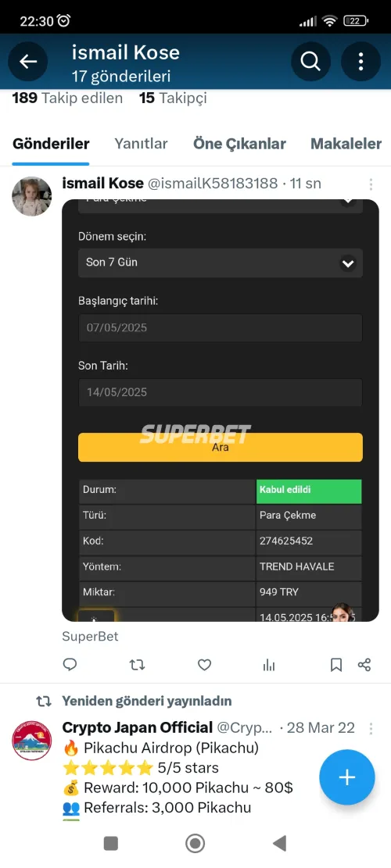
Task: Open more options on Crypto Japan Official post
Action: (x=371, y=728)
